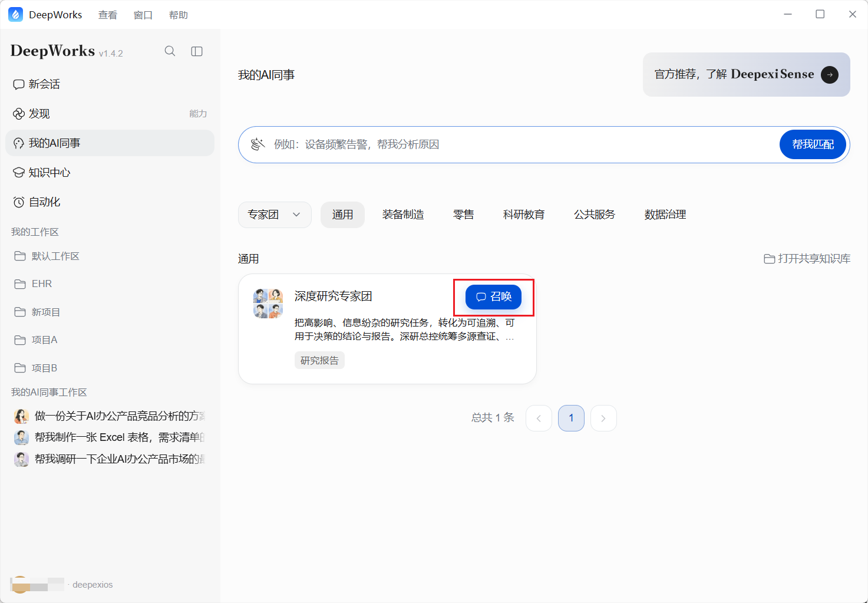
Task: Click the 帮我匹配 button
Action: pyautogui.click(x=813, y=144)
